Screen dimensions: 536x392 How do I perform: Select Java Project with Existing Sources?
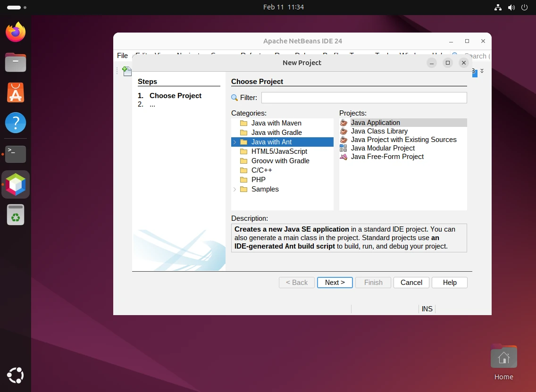coord(403,139)
